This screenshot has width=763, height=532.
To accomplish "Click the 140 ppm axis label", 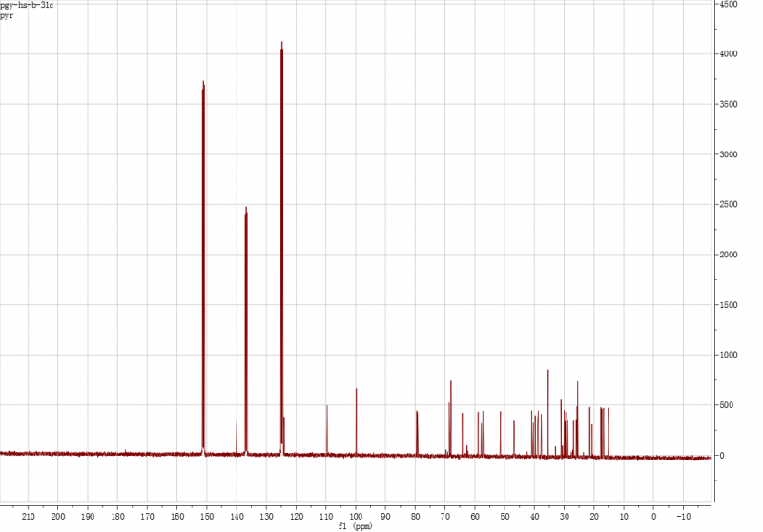I will [x=237, y=517].
